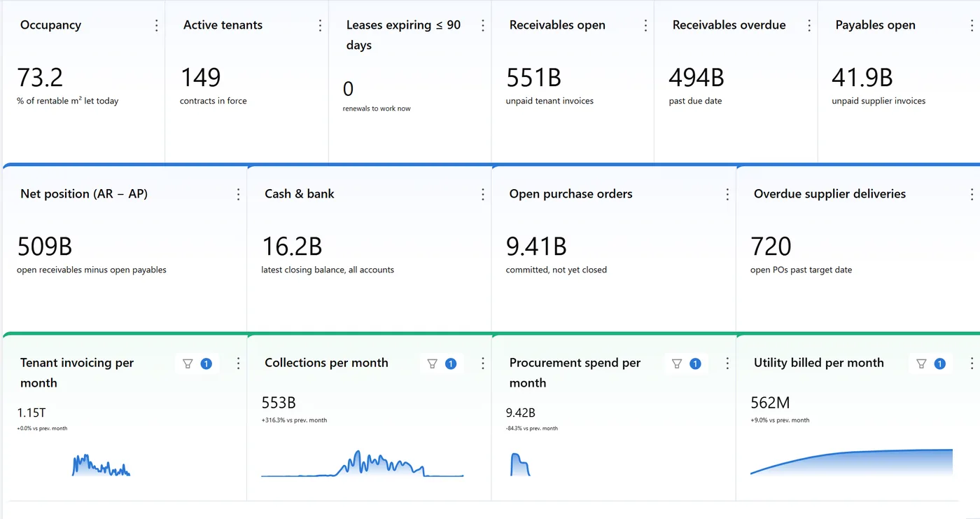Open options for Leases expiring ≤ 90 days
The image size is (980, 519).
[483, 25]
